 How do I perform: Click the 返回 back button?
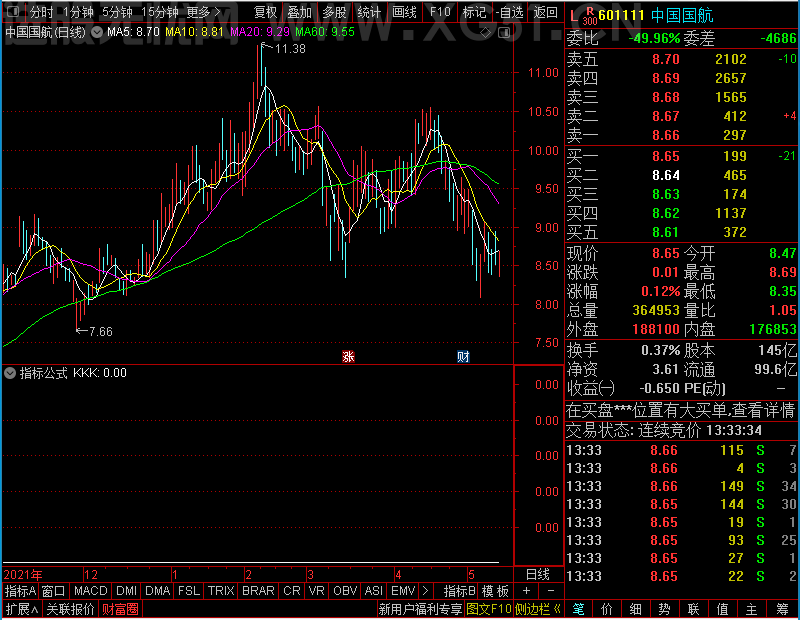point(545,12)
